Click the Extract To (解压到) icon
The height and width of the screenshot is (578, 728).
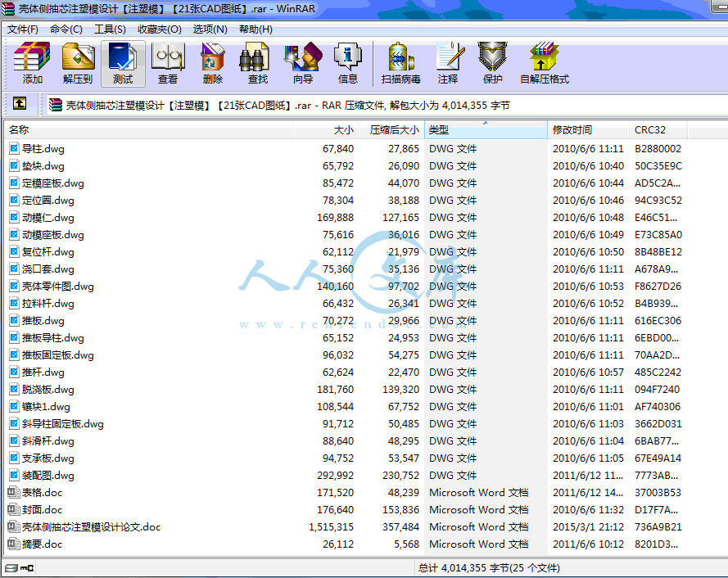coord(78,64)
